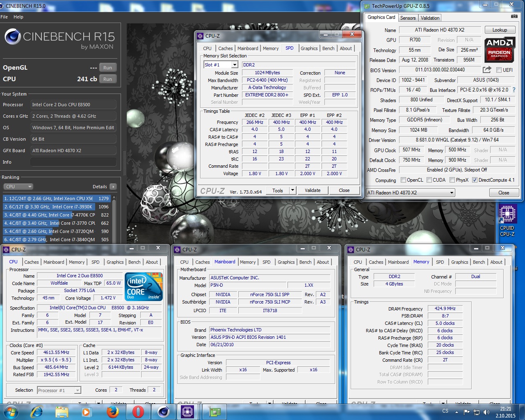Screen dimensions: 525x420
Task: Click Validate in CPU-Z SPD window
Action: pos(313,190)
